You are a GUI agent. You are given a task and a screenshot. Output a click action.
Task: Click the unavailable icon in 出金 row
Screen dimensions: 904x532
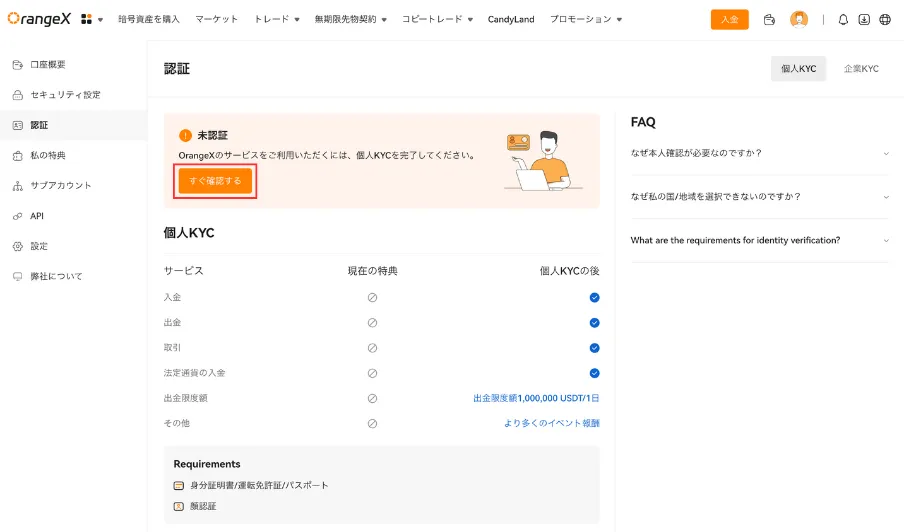[372, 323]
